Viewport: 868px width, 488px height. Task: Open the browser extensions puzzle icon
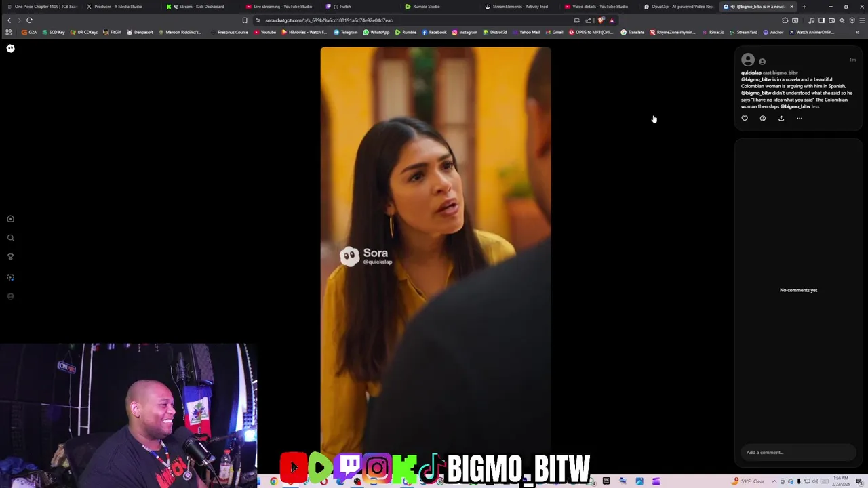785,20
